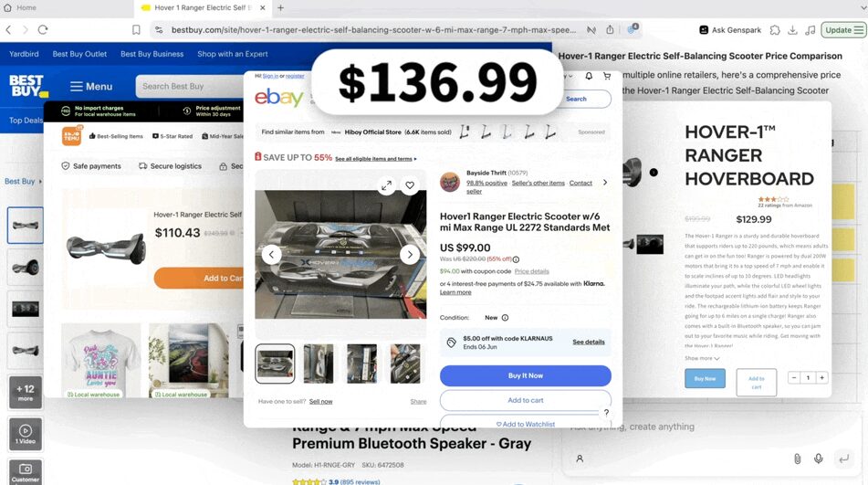Click See details for KLARNAUS code

pyautogui.click(x=589, y=343)
